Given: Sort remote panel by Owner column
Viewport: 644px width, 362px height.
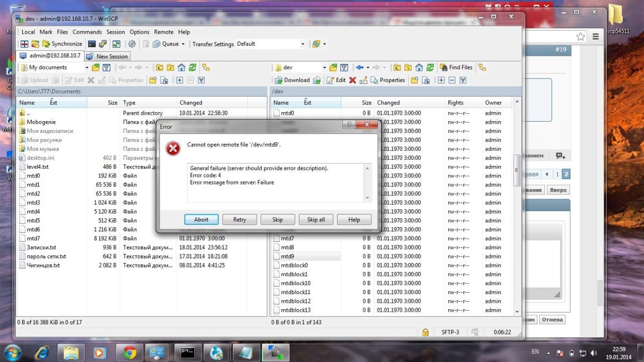Looking at the screenshot, I should pos(497,103).
